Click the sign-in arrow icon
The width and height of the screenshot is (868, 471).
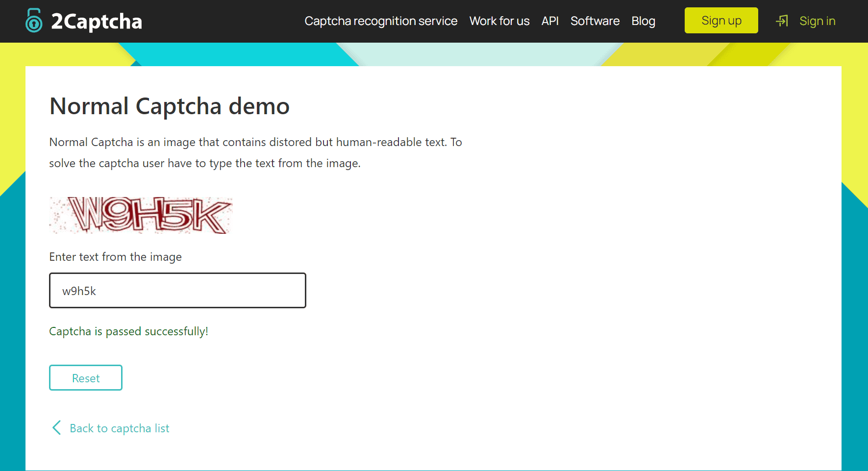[782, 21]
